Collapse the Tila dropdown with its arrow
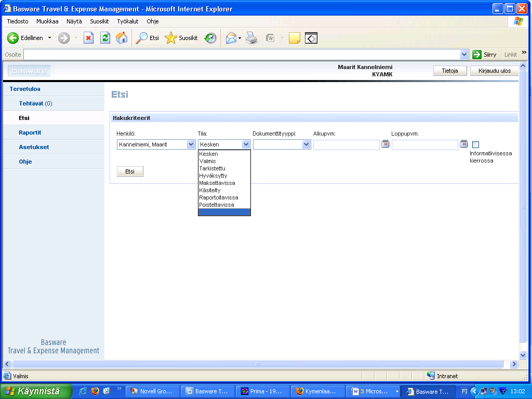 (x=246, y=144)
